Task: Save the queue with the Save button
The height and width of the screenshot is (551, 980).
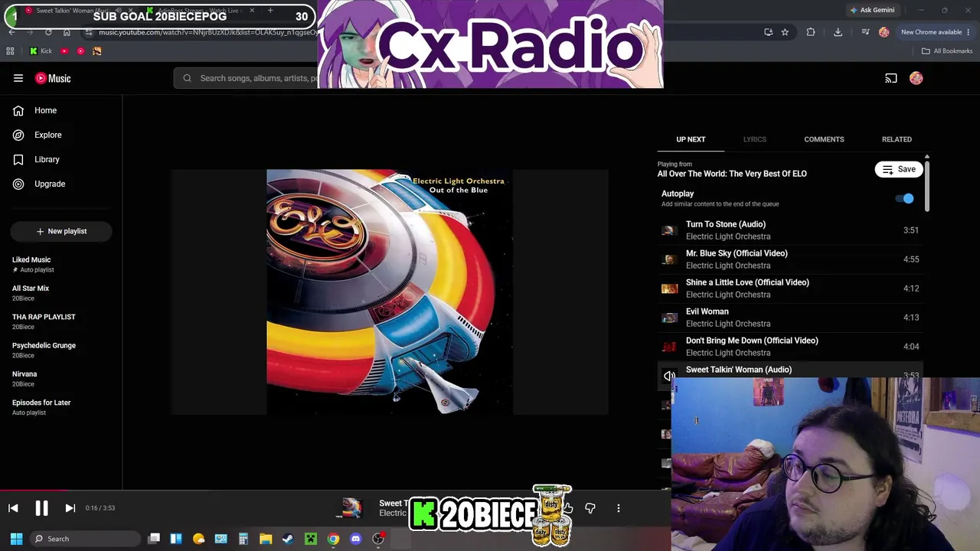Action: click(x=899, y=169)
